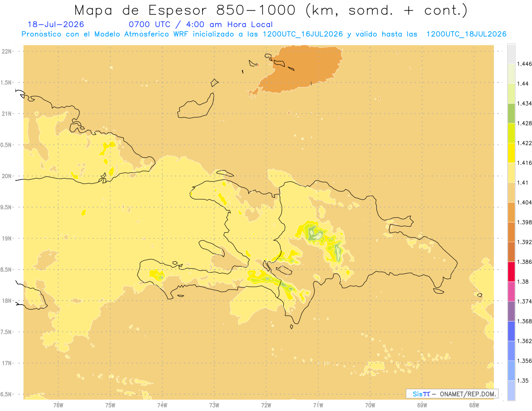
Task: Click the axis label '0.5N'
Action: point(7,145)
